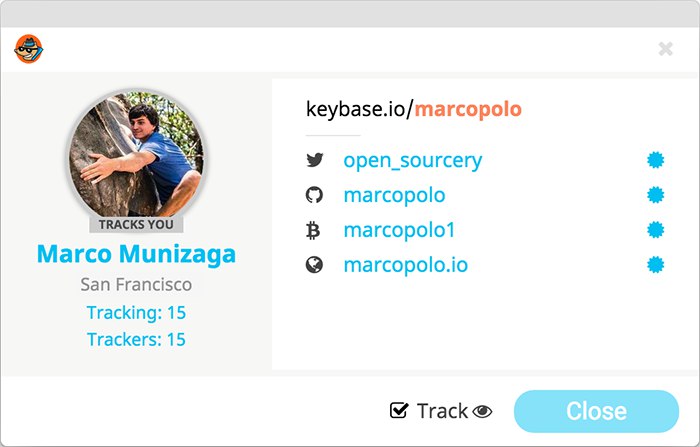
Task: Click the verified badge beside marcopolo1
Action: (656, 230)
